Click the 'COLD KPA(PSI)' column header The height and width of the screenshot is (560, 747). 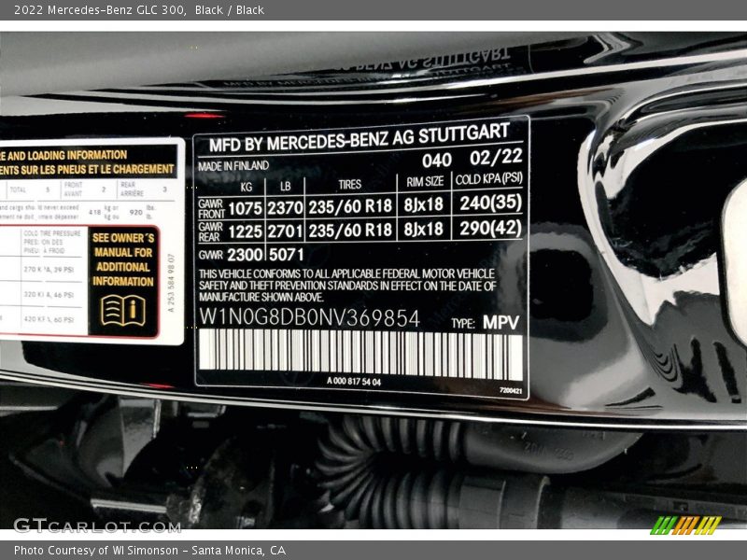coord(488,179)
